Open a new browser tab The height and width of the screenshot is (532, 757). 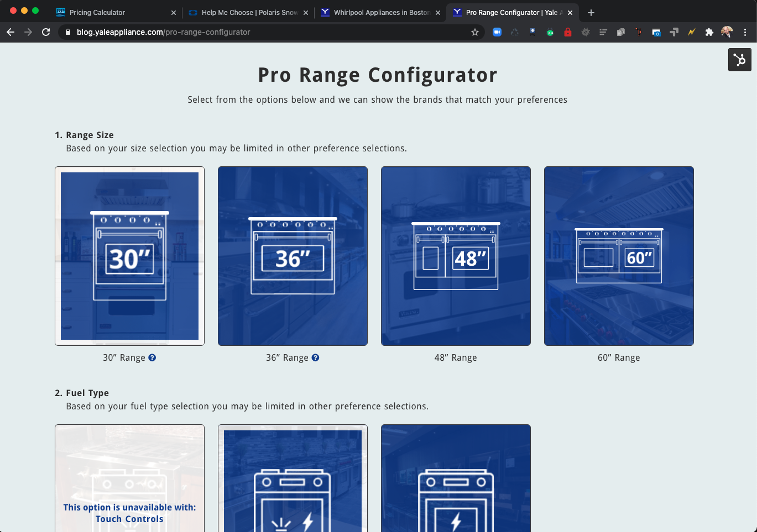click(x=591, y=13)
